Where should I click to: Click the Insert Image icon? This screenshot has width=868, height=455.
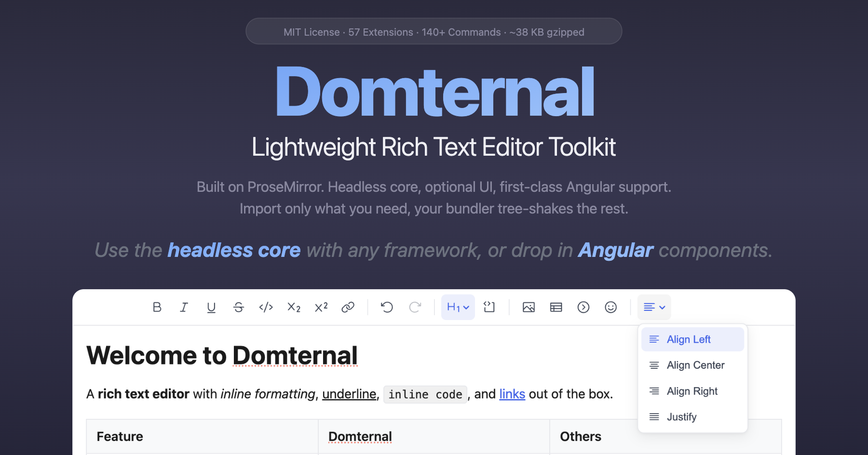[529, 307]
